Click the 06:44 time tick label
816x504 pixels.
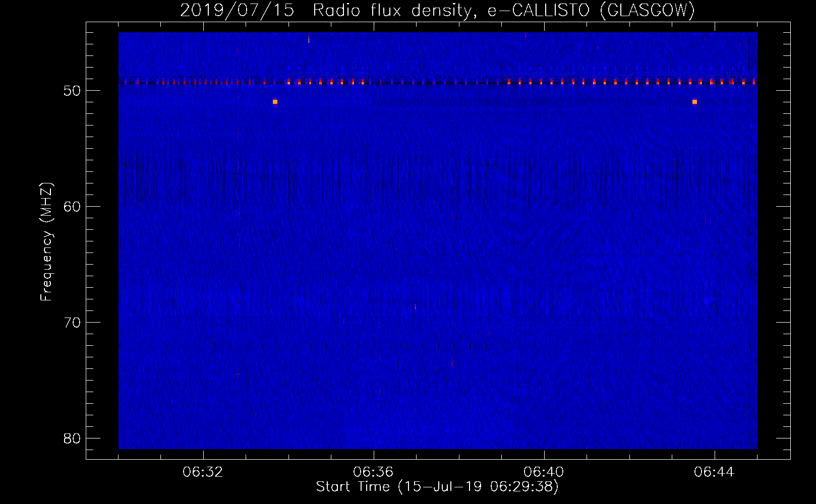pos(714,472)
